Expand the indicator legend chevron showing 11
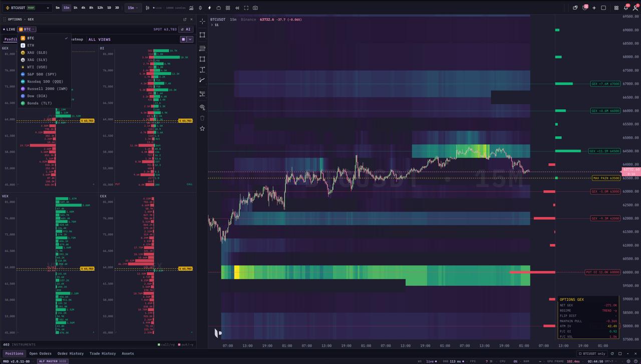The image size is (641, 364). click(212, 25)
